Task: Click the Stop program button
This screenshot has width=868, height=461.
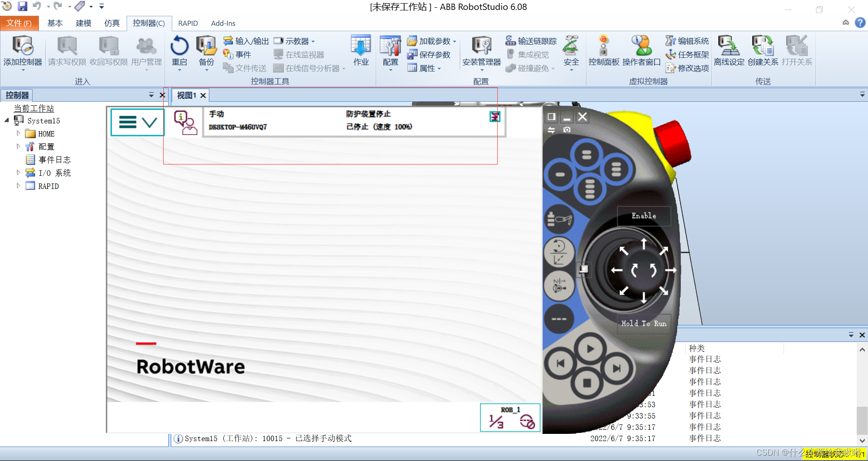Action: (587, 383)
